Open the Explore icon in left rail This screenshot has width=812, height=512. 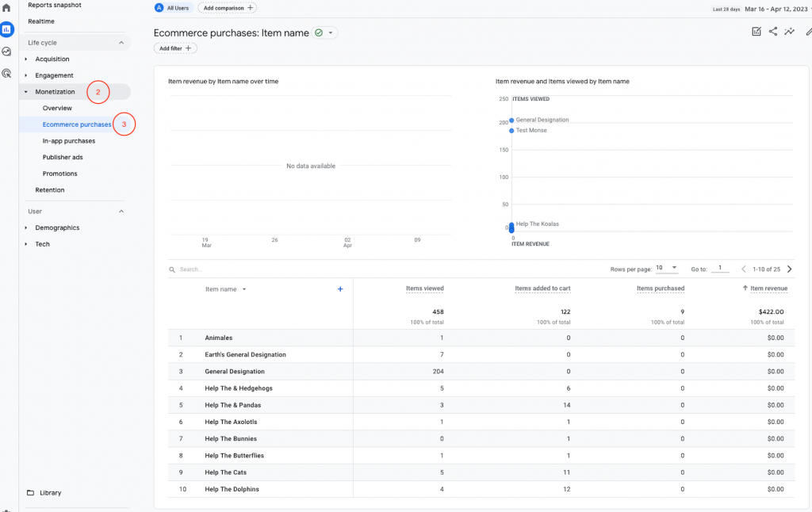pyautogui.click(x=6, y=52)
